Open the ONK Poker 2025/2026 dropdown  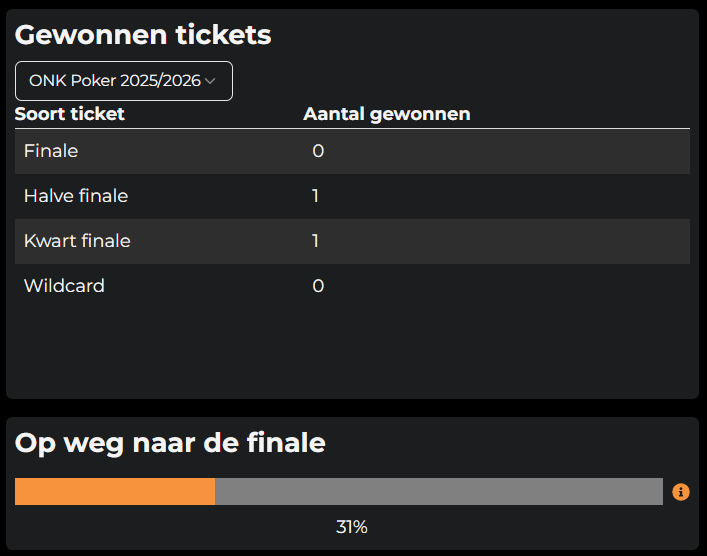click(x=124, y=81)
